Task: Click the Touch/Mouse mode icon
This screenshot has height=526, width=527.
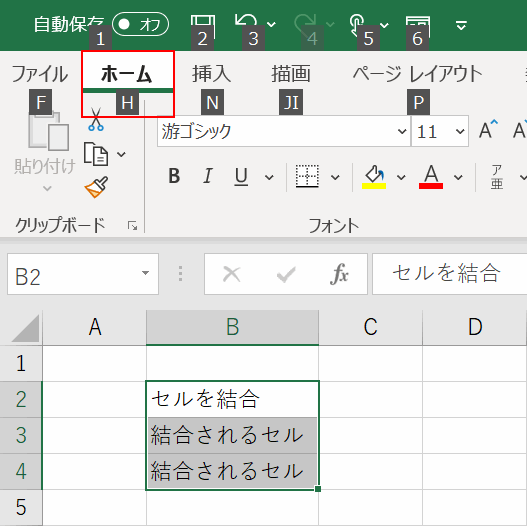Action: (x=357, y=24)
